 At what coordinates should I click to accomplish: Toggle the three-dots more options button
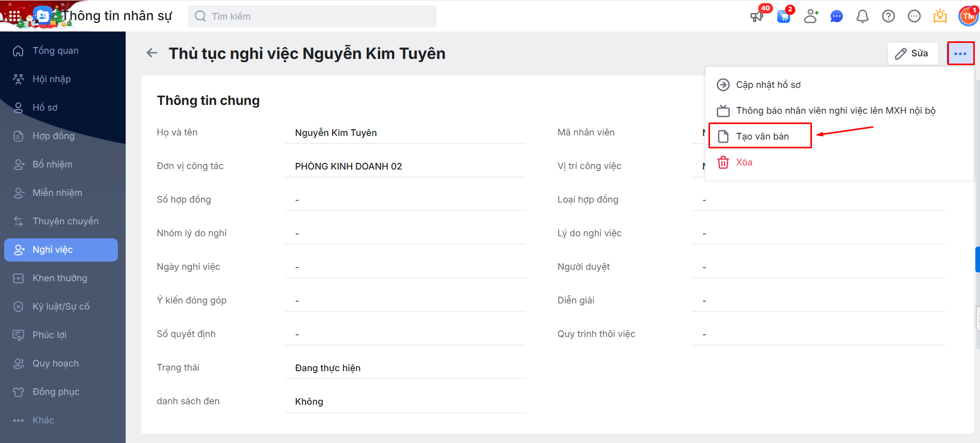pos(960,53)
